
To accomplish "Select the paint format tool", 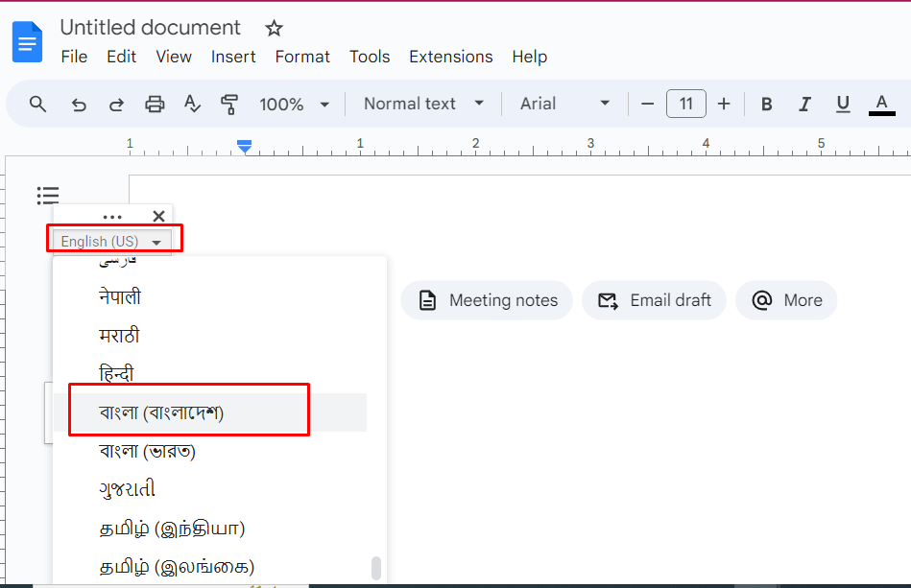I will [x=229, y=105].
